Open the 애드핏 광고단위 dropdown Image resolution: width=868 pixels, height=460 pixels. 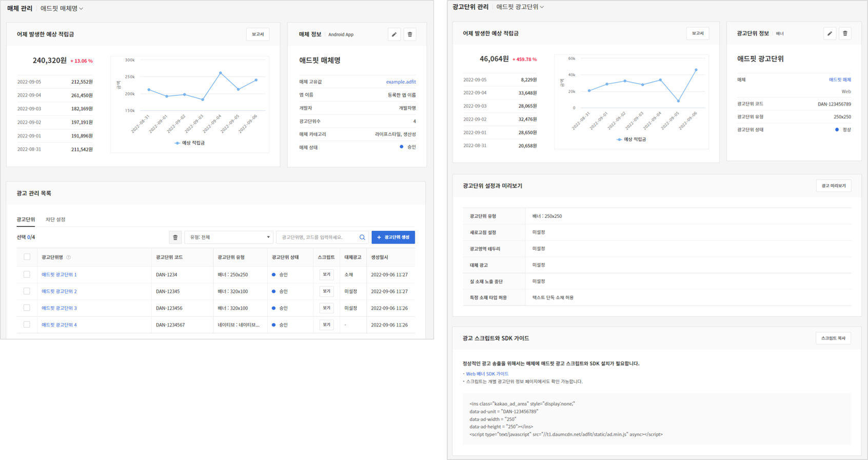coord(520,7)
